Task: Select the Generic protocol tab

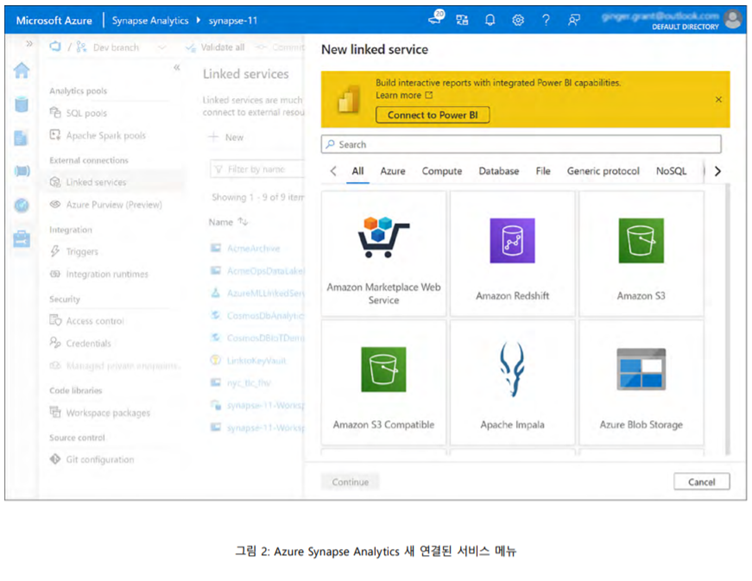Action: (603, 171)
